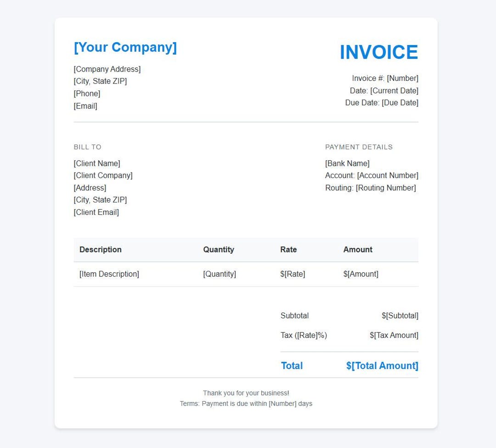Click the [Phone] placeholder line

pos(87,93)
